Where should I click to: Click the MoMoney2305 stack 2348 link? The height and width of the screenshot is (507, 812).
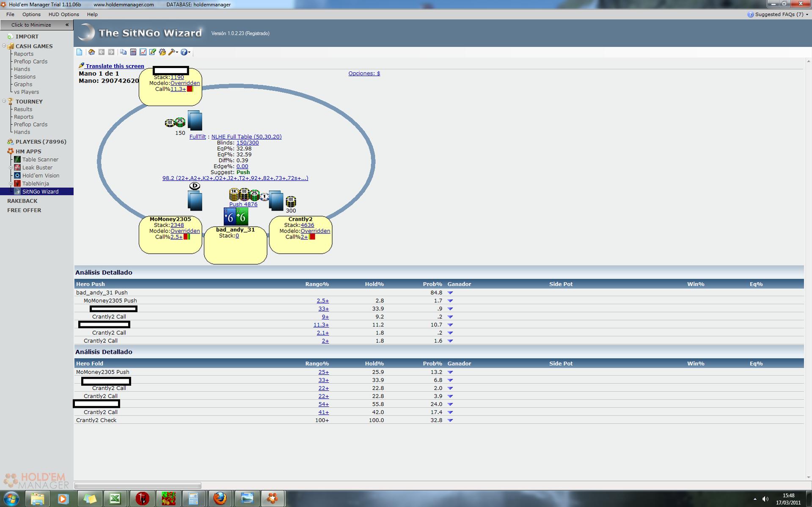[x=177, y=225]
